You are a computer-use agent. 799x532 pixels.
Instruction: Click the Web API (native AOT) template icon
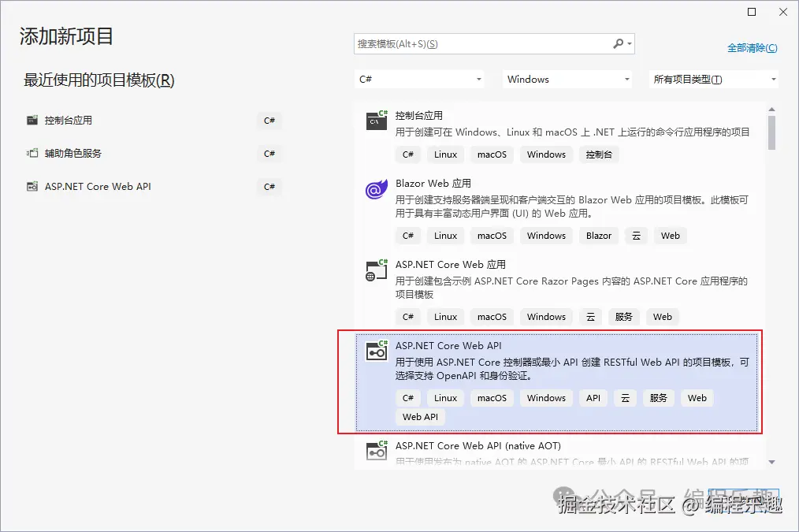coord(377,451)
